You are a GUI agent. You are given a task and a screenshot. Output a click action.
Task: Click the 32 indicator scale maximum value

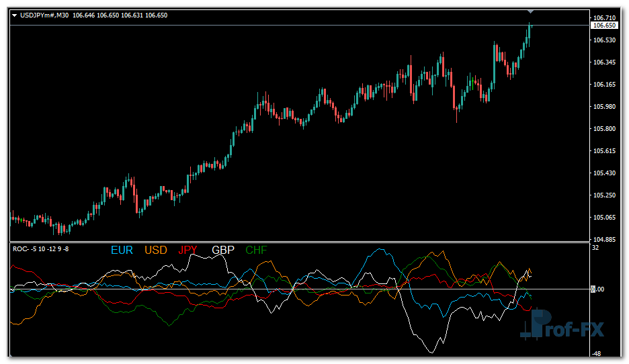pos(595,247)
